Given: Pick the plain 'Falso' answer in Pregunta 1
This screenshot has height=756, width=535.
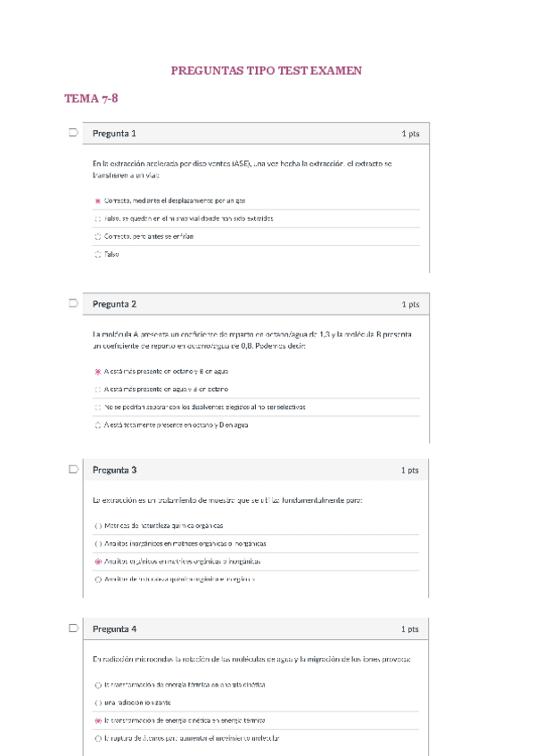Looking at the screenshot, I should 98,254.
